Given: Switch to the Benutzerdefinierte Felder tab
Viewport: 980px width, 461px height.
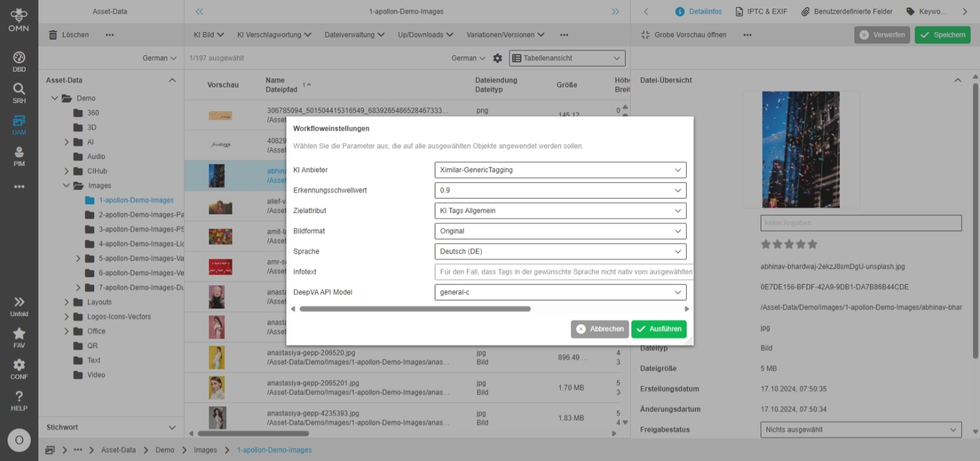Looking at the screenshot, I should coord(846,11).
